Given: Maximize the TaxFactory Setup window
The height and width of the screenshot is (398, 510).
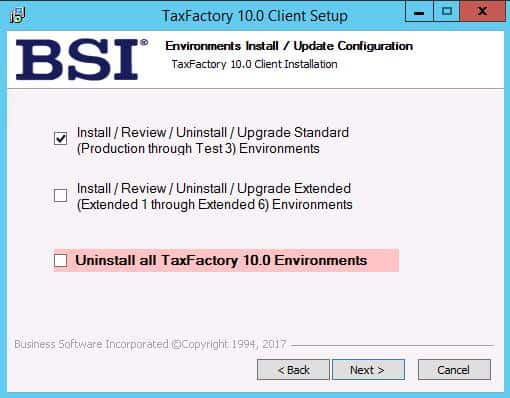Looking at the screenshot, I should pyautogui.click(x=447, y=12).
